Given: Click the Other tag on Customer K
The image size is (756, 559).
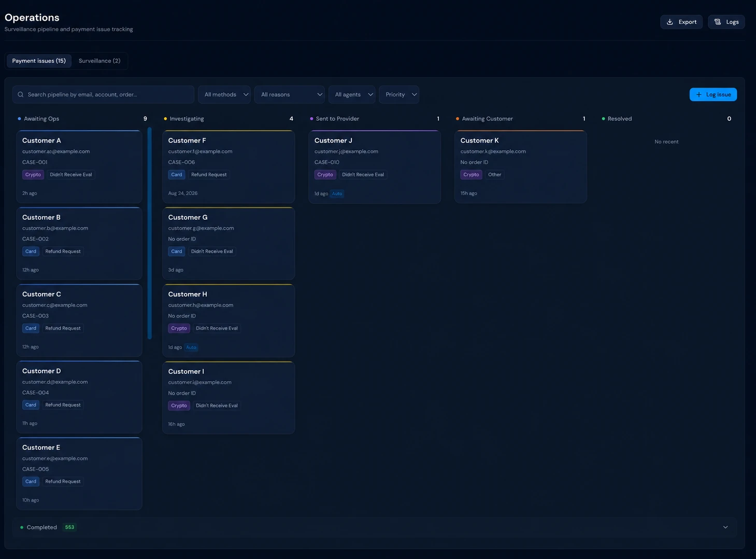Looking at the screenshot, I should (x=495, y=175).
